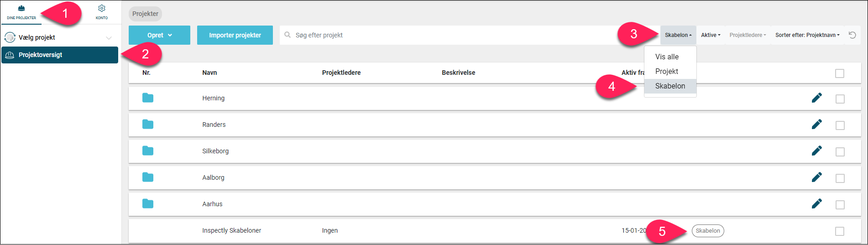The width and height of the screenshot is (868, 245).
Task: Check the Randers row checkbox
Action: [x=840, y=125]
